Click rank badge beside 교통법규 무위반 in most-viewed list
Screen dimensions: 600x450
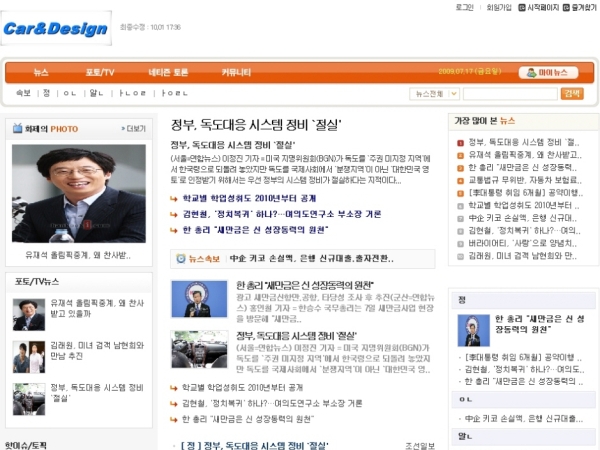460,181
